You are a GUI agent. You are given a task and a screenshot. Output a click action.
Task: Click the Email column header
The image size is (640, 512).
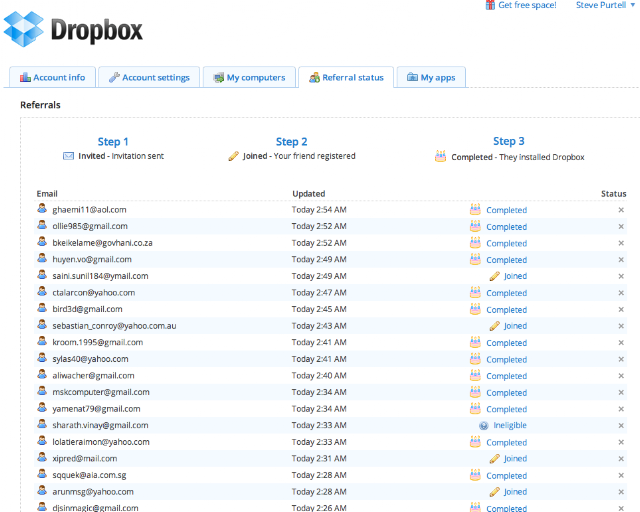click(47, 194)
